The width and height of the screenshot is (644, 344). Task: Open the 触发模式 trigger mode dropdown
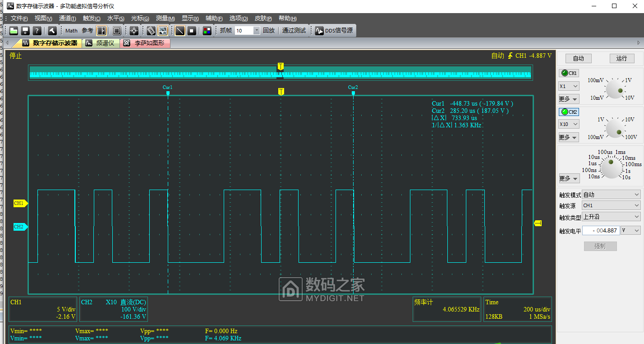point(611,195)
